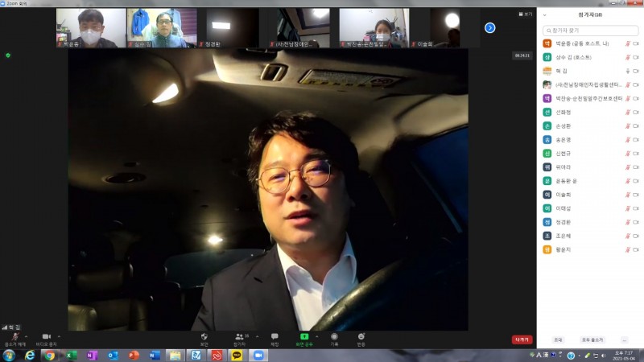Toggle microphone icon for 박윤종 (공동 호스트)
Screen dimensions: 644x362
click(x=628, y=43)
